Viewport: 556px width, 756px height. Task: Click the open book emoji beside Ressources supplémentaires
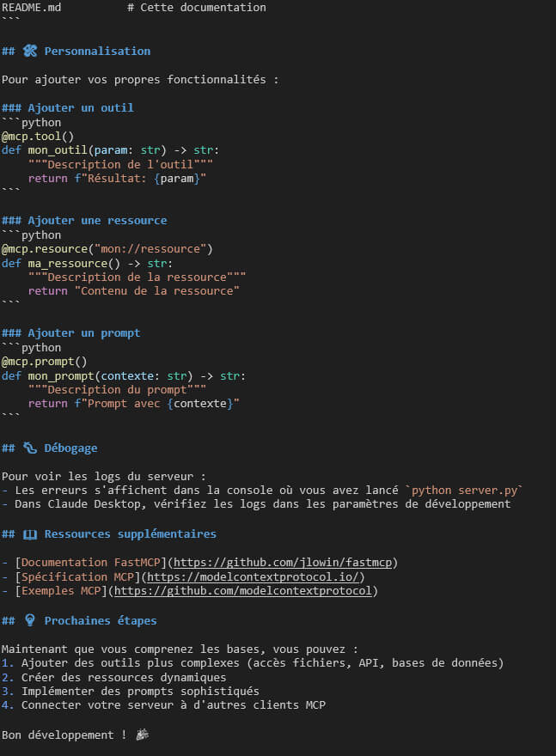tap(30, 534)
